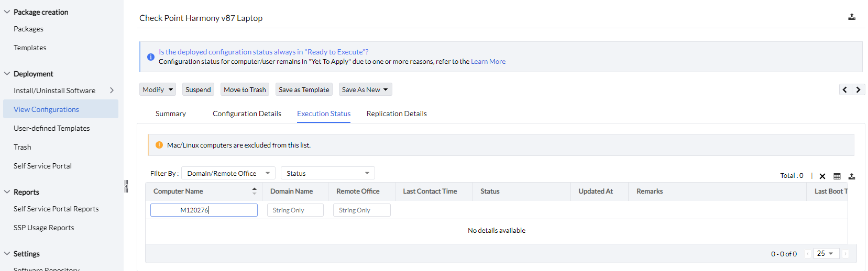
Task: Click the table export icon near Total
Action: 852,176
